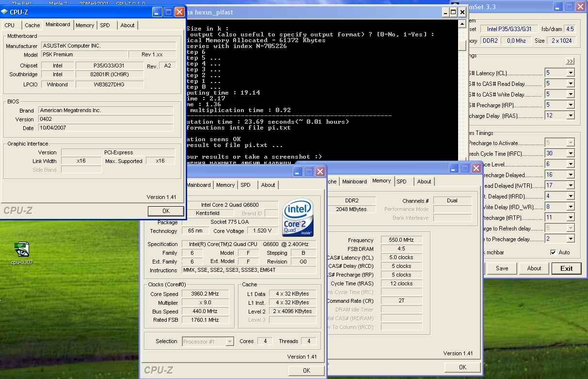This screenshot has height=379, width=588.
Task: Click Instructions field MMX, SSE, SSE2
Action: [249, 270]
